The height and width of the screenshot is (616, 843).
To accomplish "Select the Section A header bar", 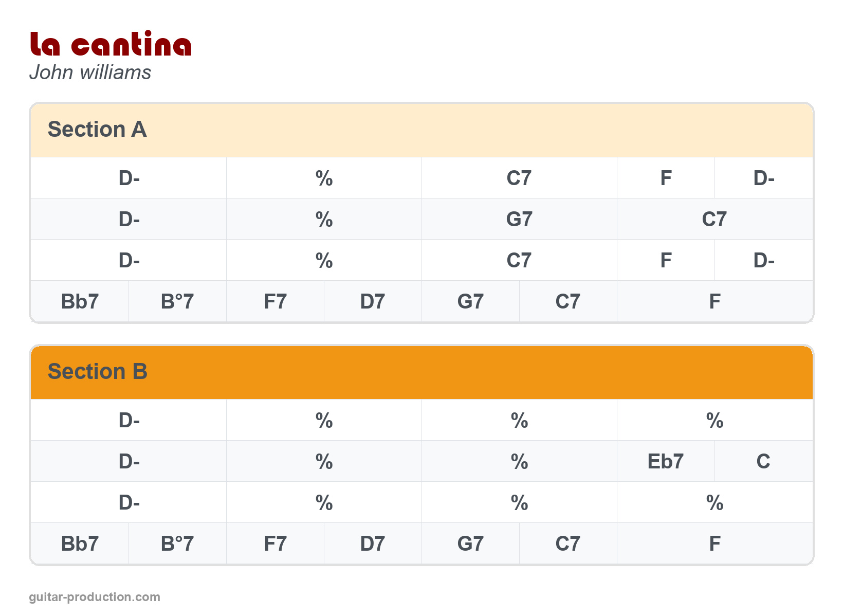I will coord(421,130).
